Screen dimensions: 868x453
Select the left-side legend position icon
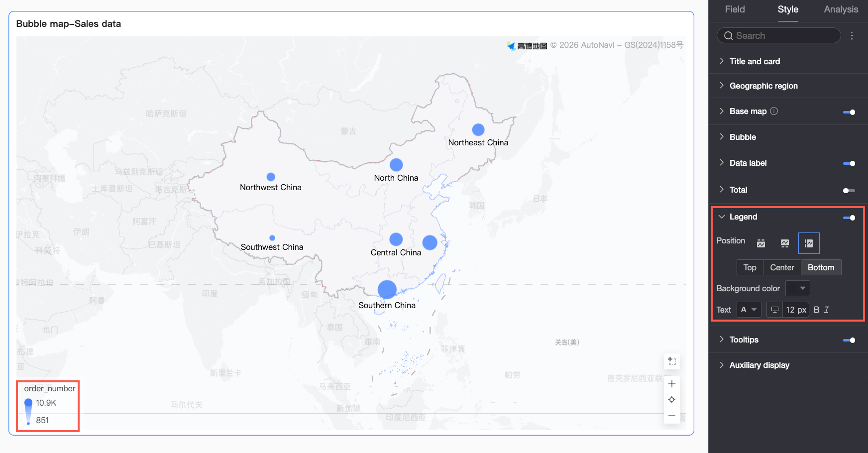click(x=809, y=243)
